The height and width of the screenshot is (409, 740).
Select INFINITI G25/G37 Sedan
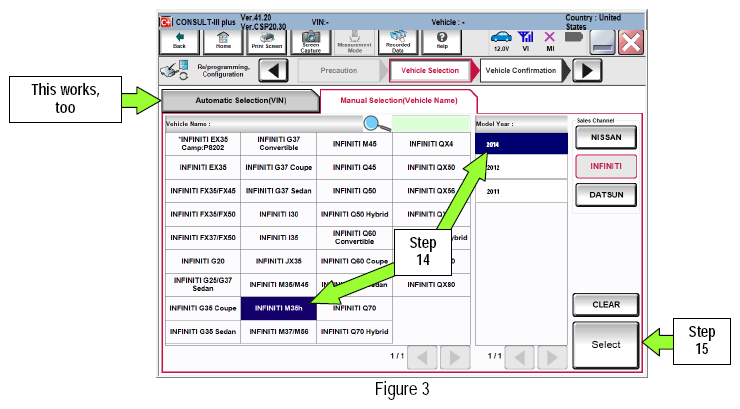(203, 284)
